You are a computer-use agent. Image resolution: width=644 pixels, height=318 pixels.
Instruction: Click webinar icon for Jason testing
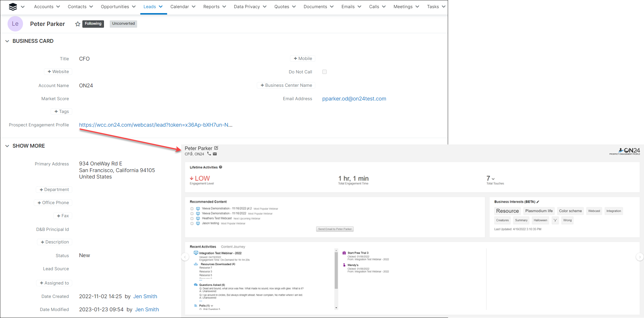(198, 223)
